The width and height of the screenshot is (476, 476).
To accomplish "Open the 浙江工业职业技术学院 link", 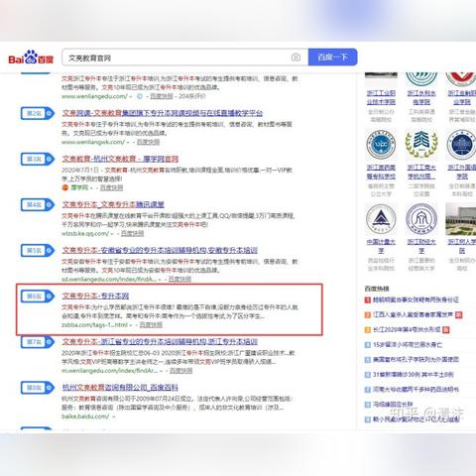I will (x=381, y=97).
